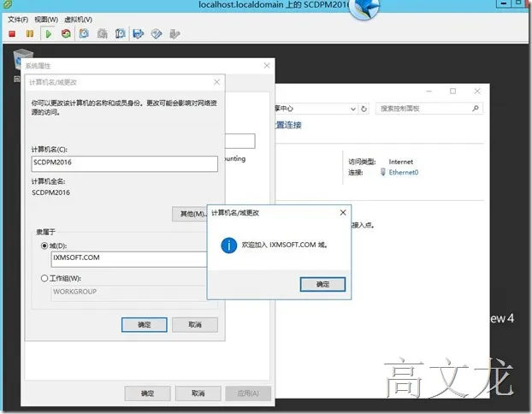Click the 应用(A) button in System Properties
Image resolution: width=532 pixels, height=414 pixels.
(248, 393)
